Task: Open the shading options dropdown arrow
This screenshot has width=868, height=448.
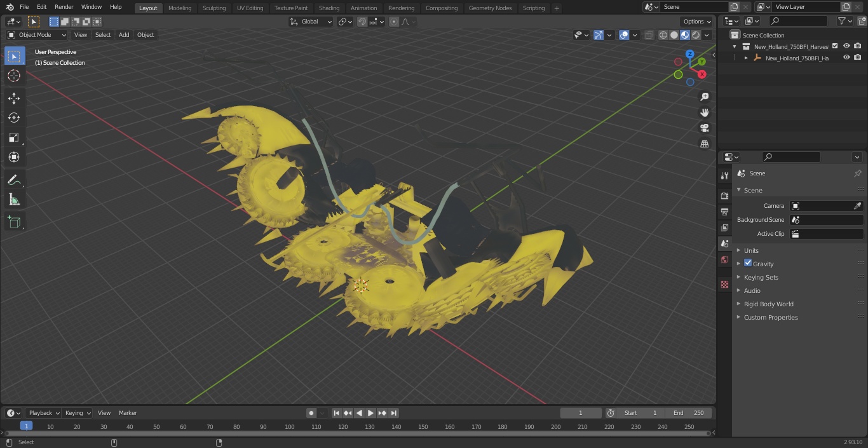Action: pyautogui.click(x=707, y=35)
